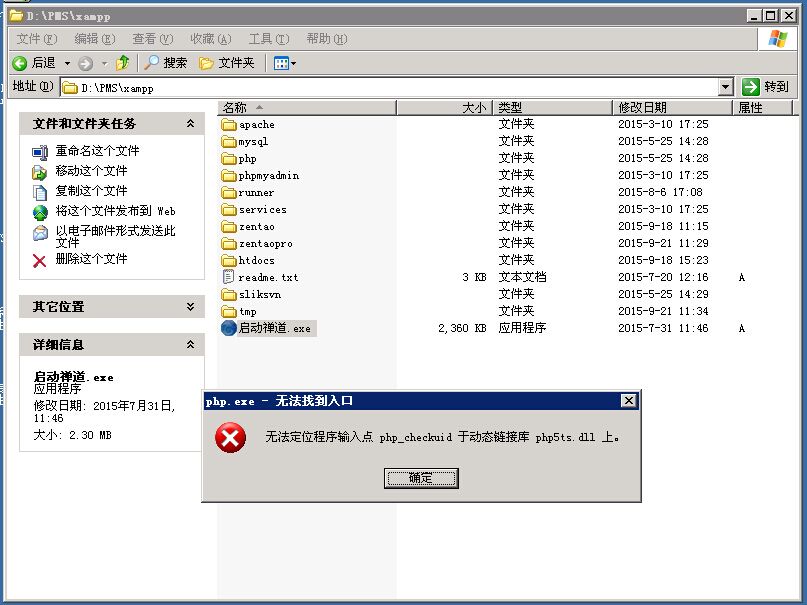
Task: Go up one folder level icon
Action: pos(122,63)
